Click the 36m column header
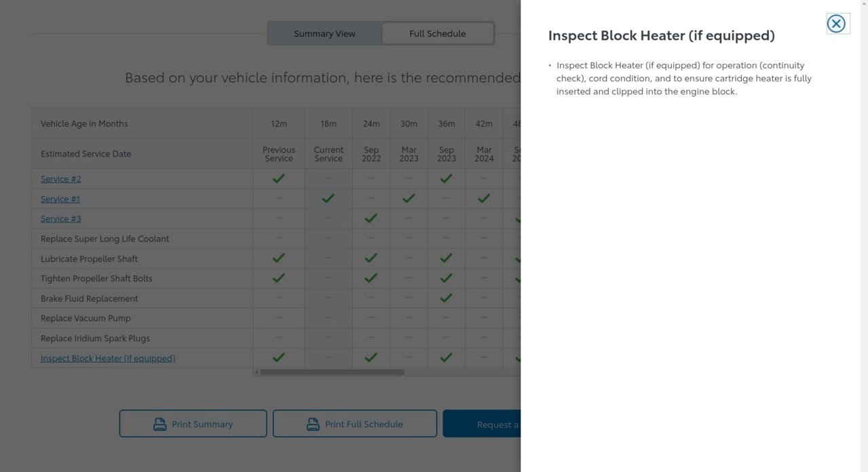 446,123
